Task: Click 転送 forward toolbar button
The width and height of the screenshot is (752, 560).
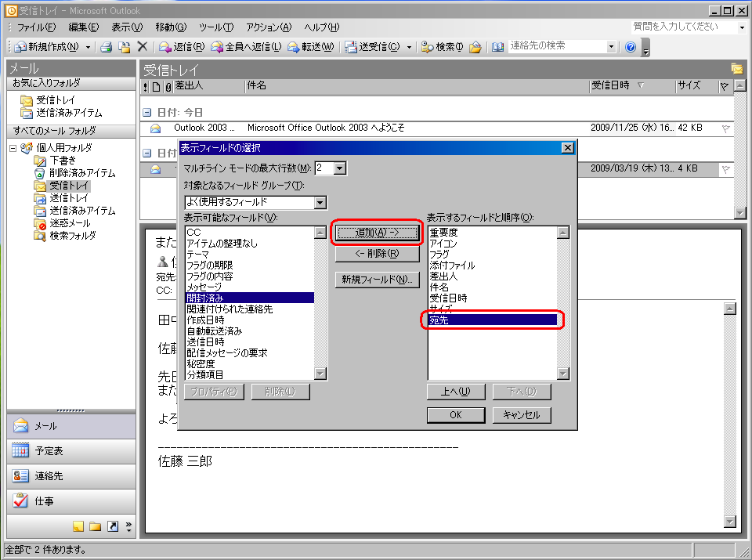Action: tap(310, 46)
